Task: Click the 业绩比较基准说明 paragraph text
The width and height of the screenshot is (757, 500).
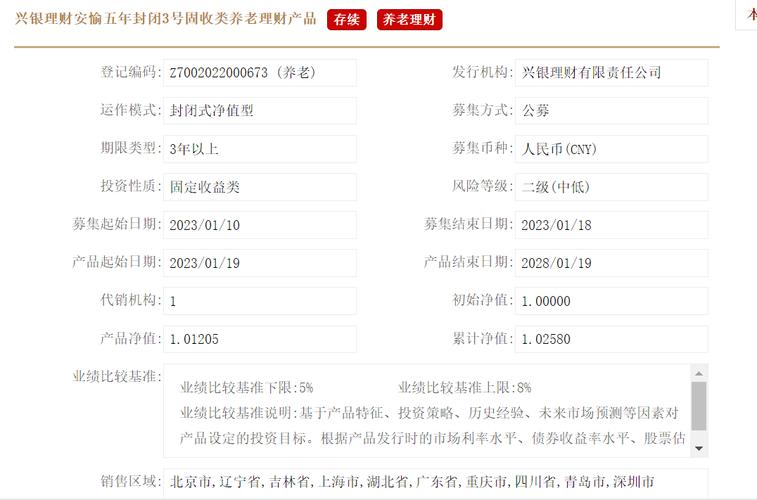Action: (432, 426)
